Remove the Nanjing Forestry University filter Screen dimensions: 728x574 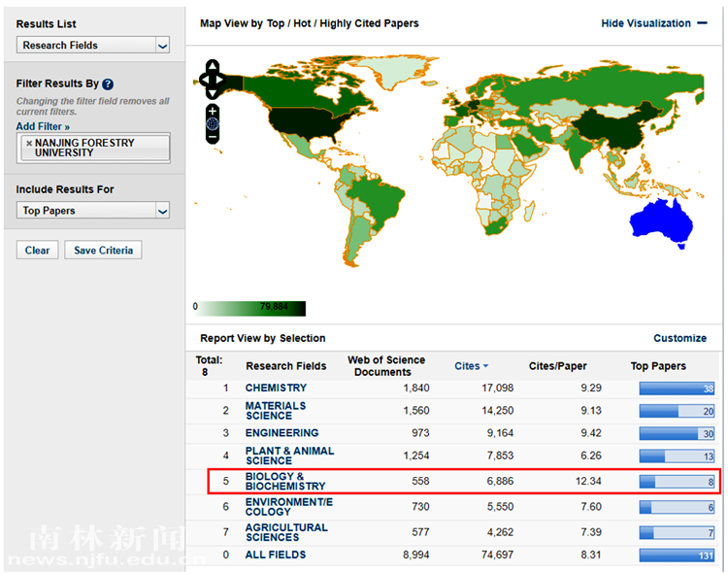click(x=29, y=143)
